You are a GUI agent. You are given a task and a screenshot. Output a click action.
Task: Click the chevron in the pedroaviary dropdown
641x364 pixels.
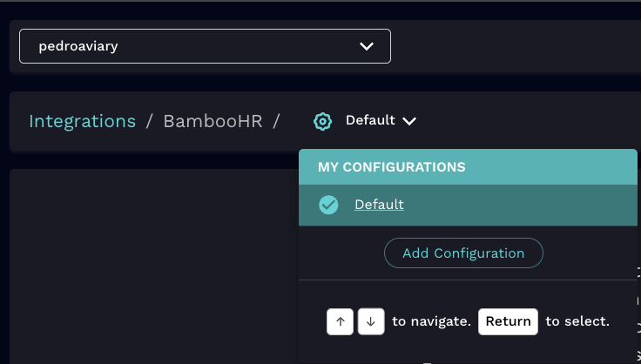[367, 46]
